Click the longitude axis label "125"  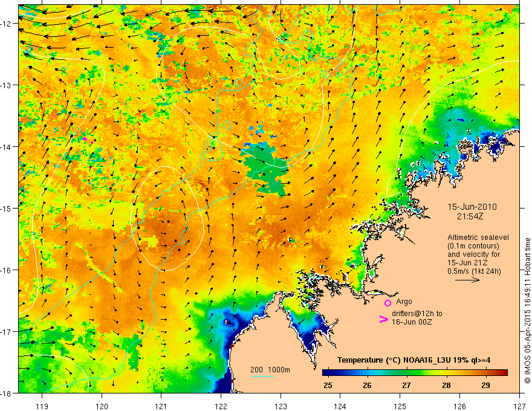click(400, 406)
